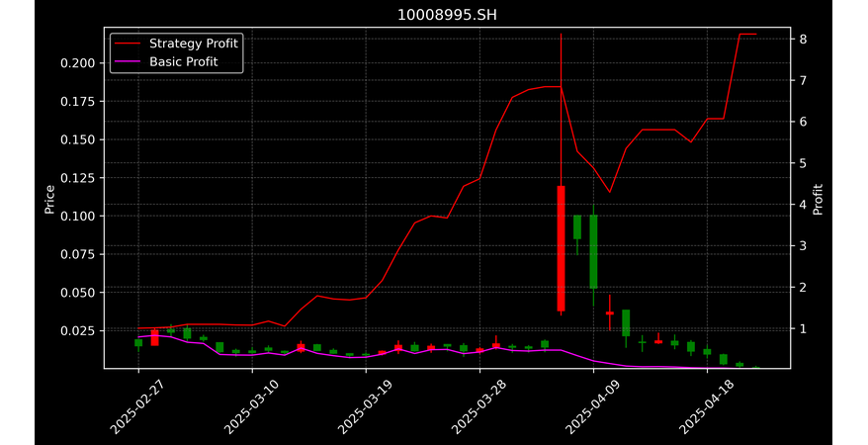Screen dimensions: 868x445
Task: Click the 0.175 price tick label
Action: click(x=77, y=101)
